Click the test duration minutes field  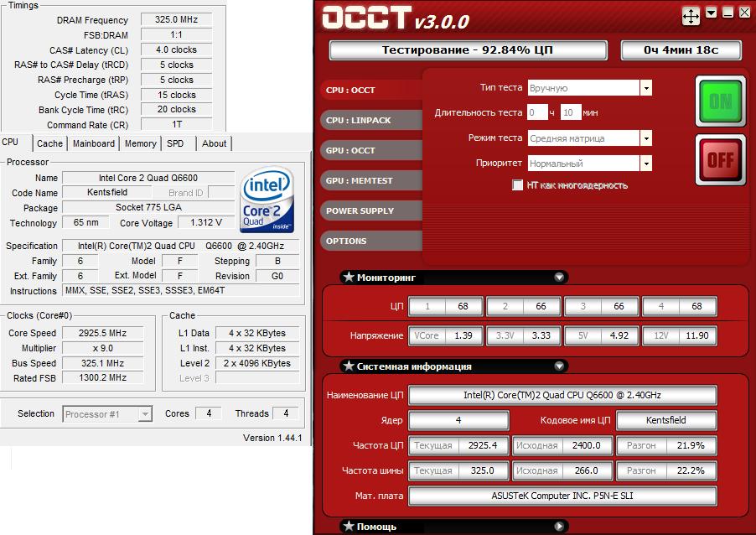pyautogui.click(x=570, y=112)
